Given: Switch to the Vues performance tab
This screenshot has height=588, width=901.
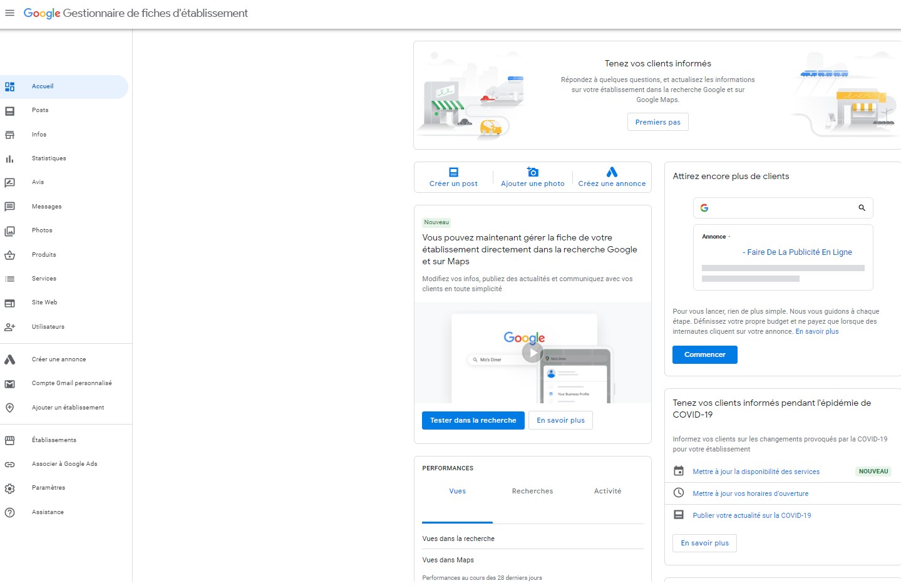Looking at the screenshot, I should (457, 492).
